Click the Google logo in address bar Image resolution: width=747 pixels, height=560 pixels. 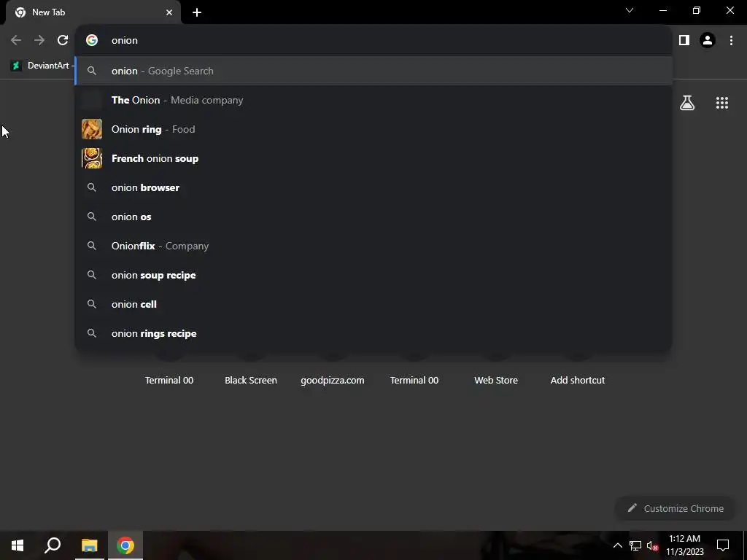point(92,41)
